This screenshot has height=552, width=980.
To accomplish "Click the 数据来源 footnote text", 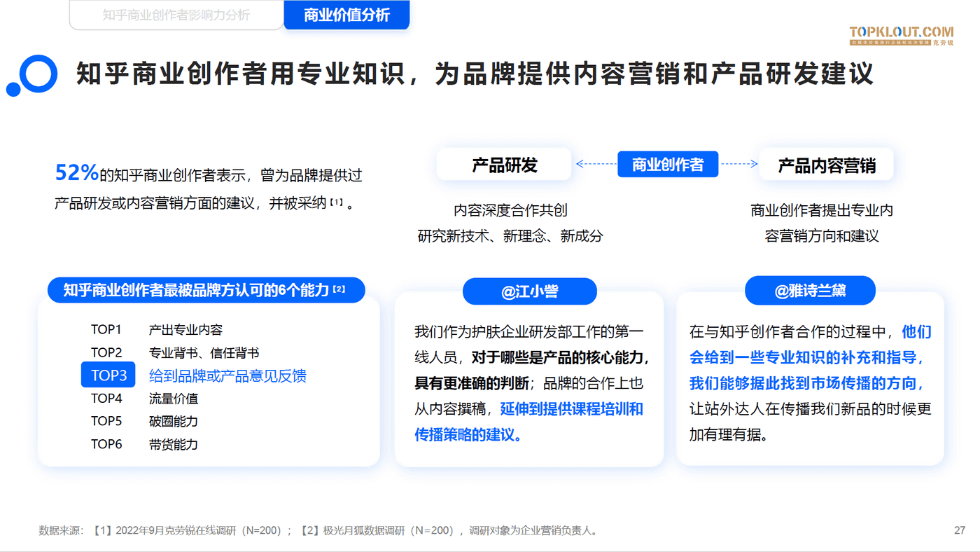I will pyautogui.click(x=318, y=530).
